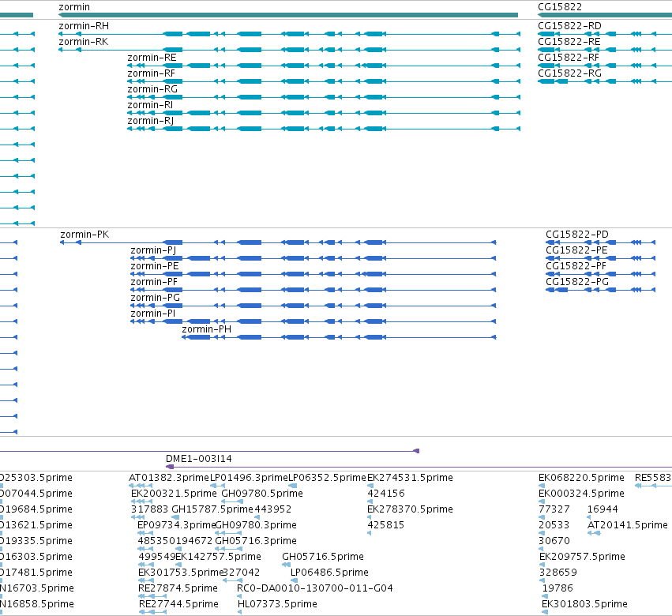672x616 pixels.
Task: Click transcript zormin-RK
Action: (x=83, y=42)
